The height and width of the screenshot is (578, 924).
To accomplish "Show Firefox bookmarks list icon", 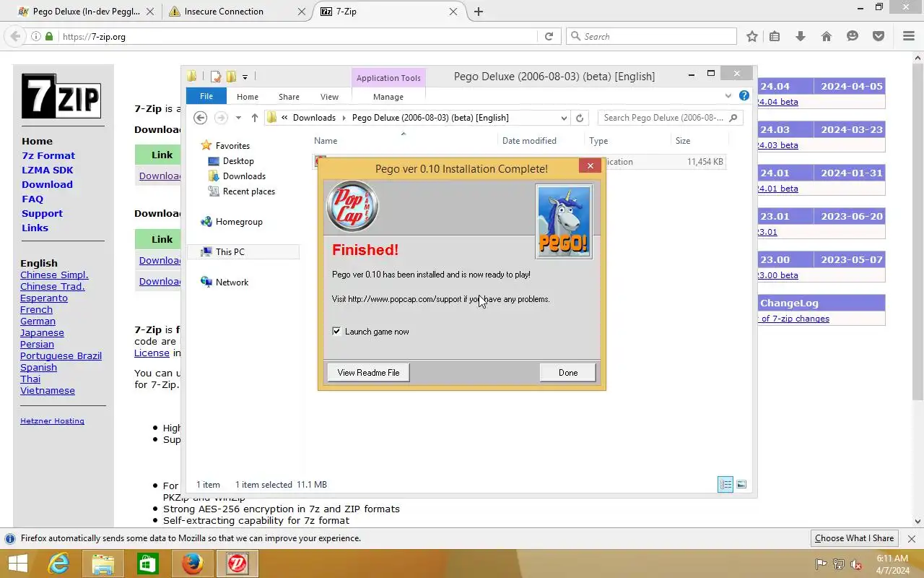I will tap(775, 36).
